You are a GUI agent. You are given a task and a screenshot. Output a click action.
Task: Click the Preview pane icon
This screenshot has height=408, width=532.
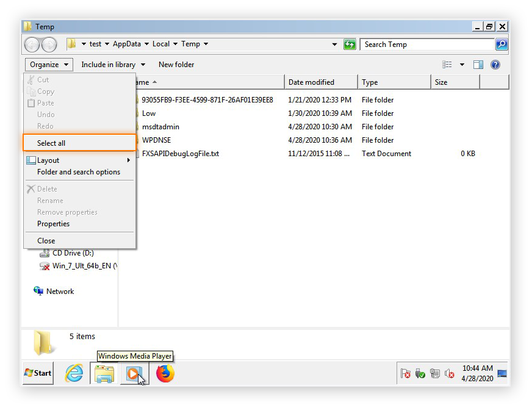(x=478, y=65)
